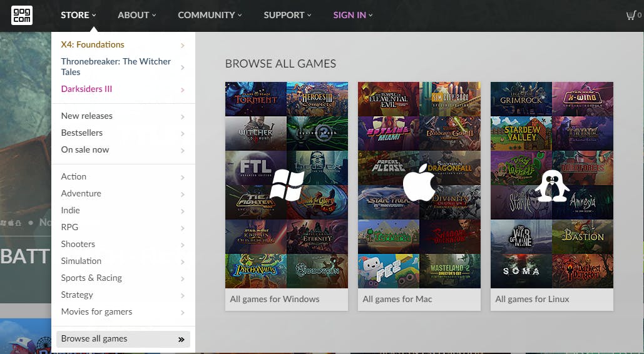The image size is (644, 354).
Task: Click the SOMA thumbnail
Action: point(521,271)
